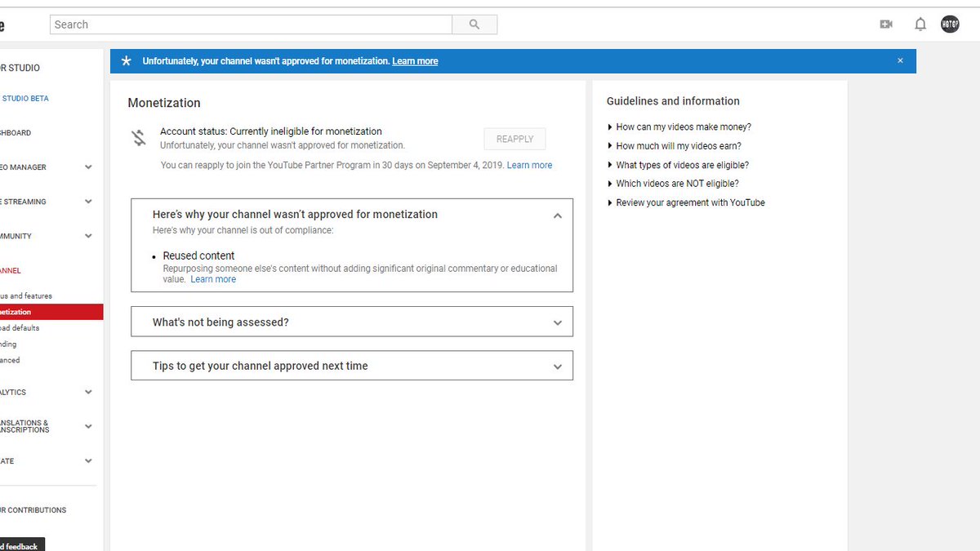This screenshot has width=980, height=551.
Task: Dismiss the blue monetization banner
Action: [900, 61]
